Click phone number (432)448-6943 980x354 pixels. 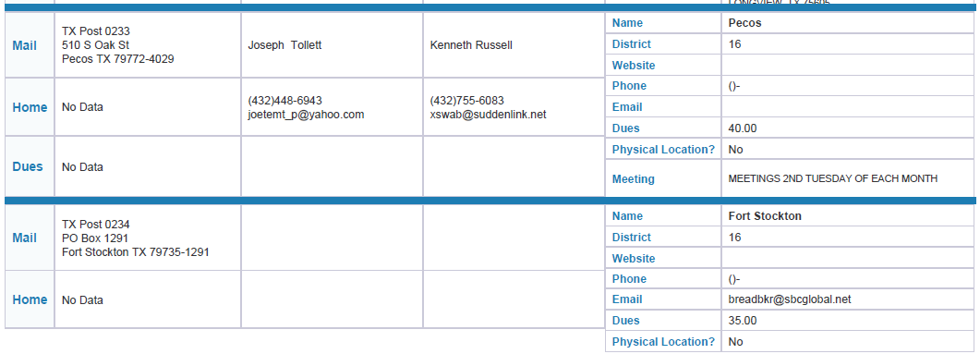click(x=284, y=101)
